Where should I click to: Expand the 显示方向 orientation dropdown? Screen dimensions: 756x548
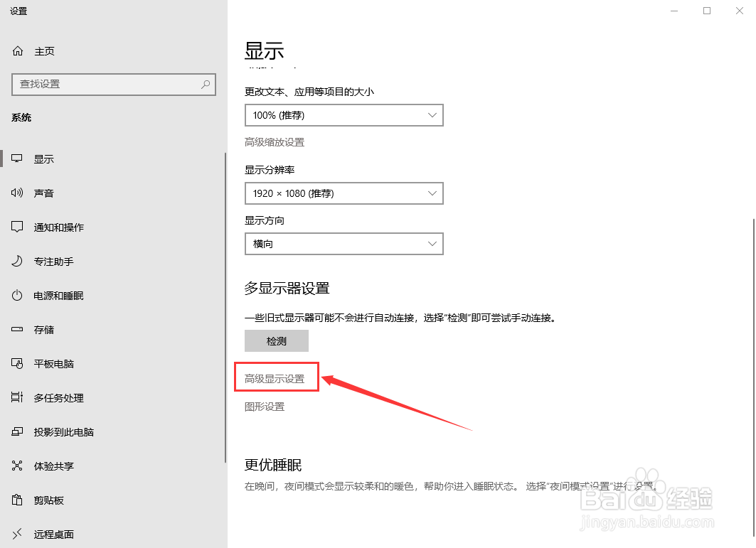pyautogui.click(x=344, y=244)
